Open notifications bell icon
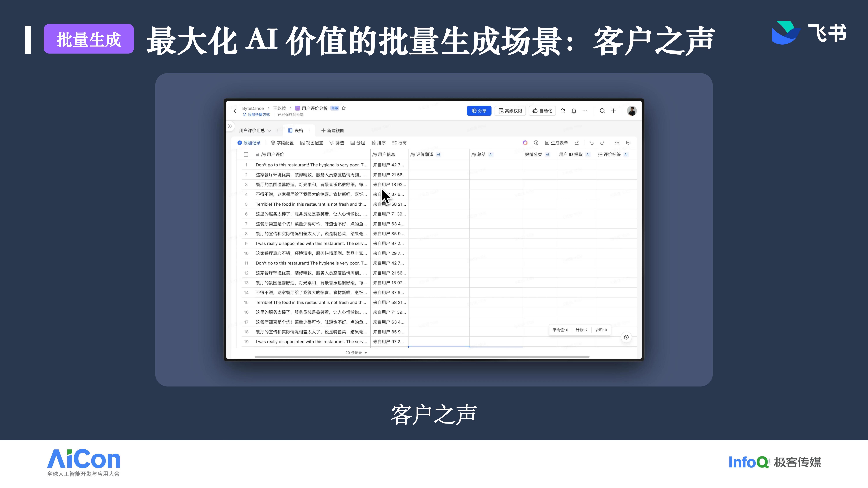The height and width of the screenshot is (488, 868). [x=574, y=111]
